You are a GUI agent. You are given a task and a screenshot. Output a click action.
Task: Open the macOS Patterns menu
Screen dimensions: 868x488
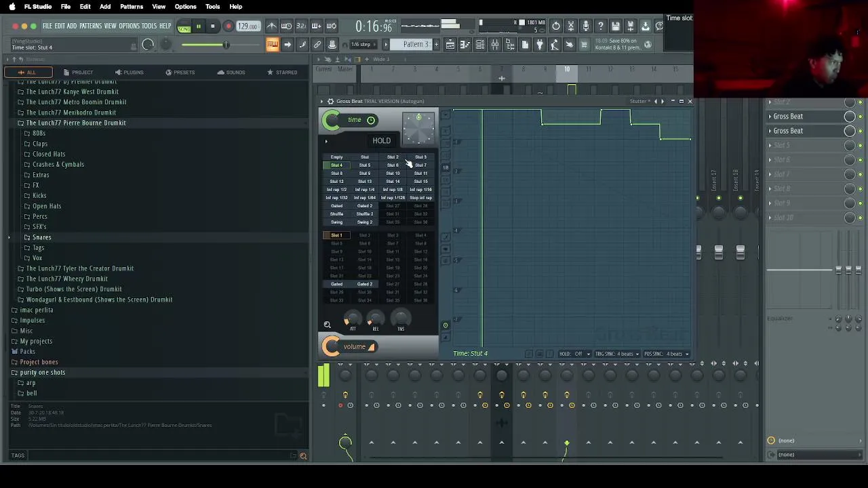pyautogui.click(x=132, y=7)
